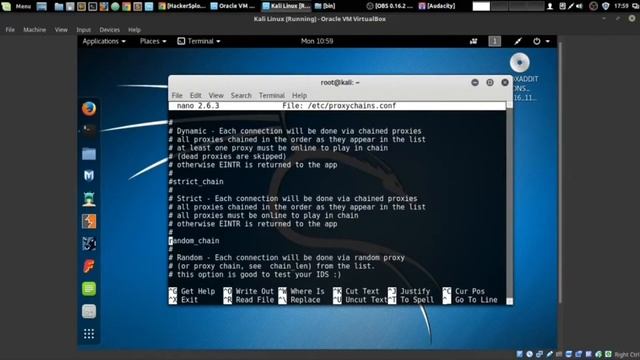The width and height of the screenshot is (640, 360).
Task: Click the terminal vertical scrollbar
Action: tap(509, 203)
